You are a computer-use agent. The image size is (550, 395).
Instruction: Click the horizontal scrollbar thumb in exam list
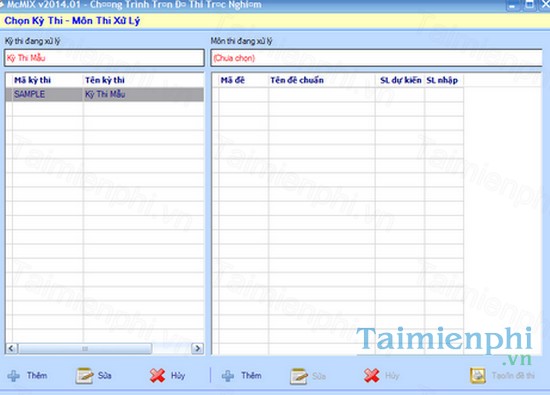[85, 348]
